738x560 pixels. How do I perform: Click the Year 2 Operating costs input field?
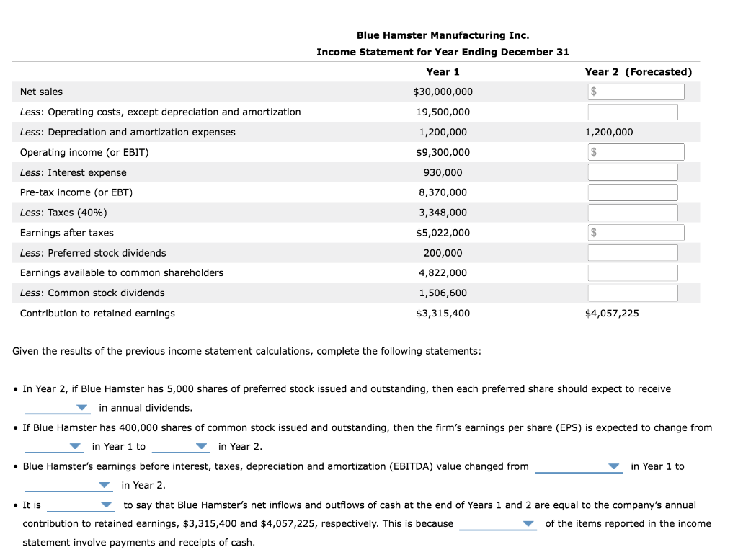point(633,112)
